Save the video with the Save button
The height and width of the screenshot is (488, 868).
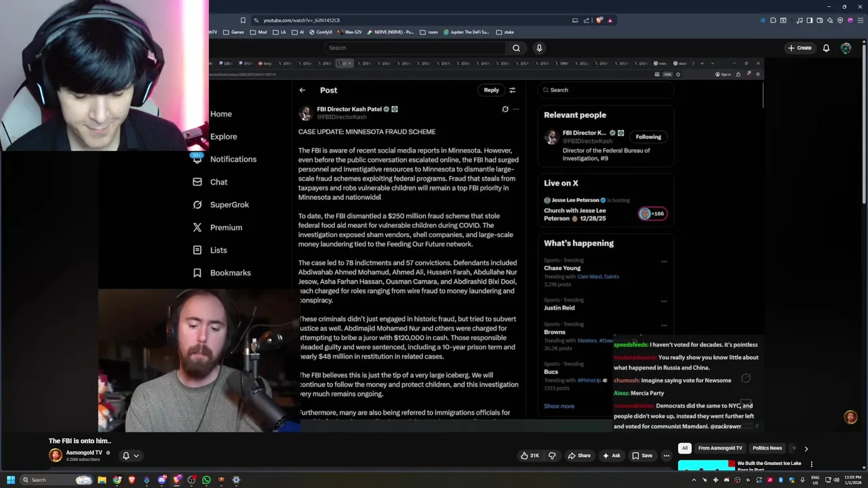(x=642, y=455)
